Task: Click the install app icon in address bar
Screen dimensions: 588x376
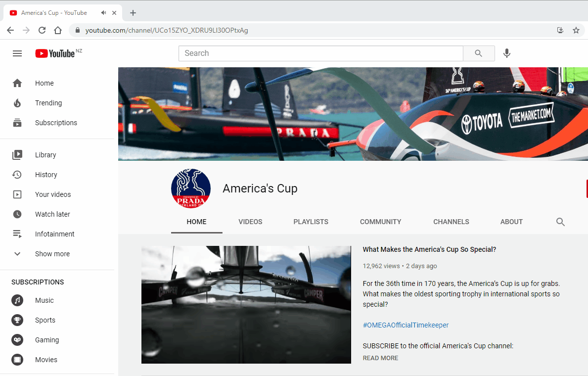Action: pyautogui.click(x=560, y=30)
